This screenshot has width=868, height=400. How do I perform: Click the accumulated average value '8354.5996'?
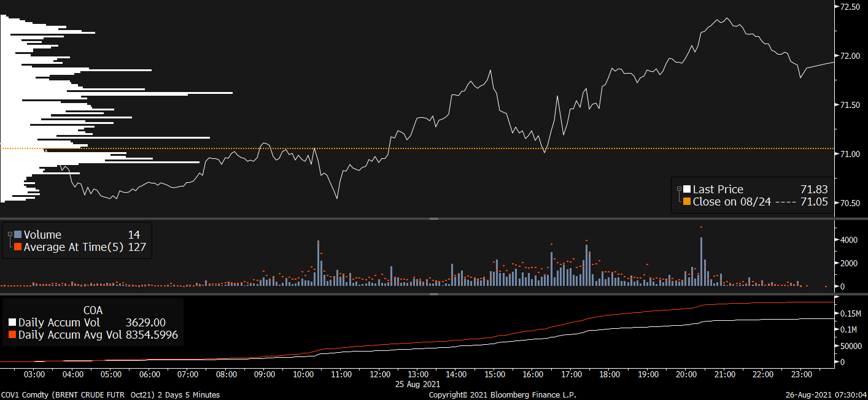pyautogui.click(x=151, y=335)
